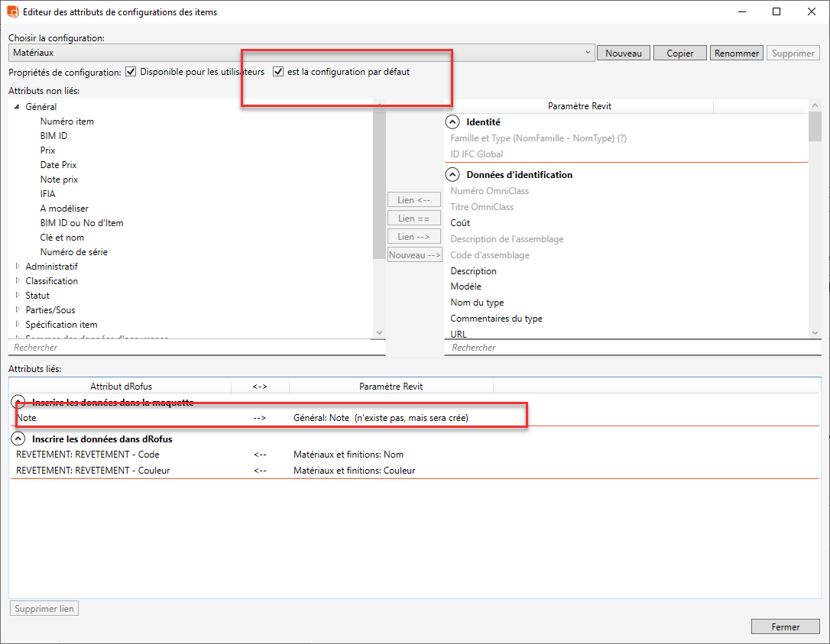Open the Matériaux configuration dropdown
Viewport: 830px width, 644px height.
588,53
